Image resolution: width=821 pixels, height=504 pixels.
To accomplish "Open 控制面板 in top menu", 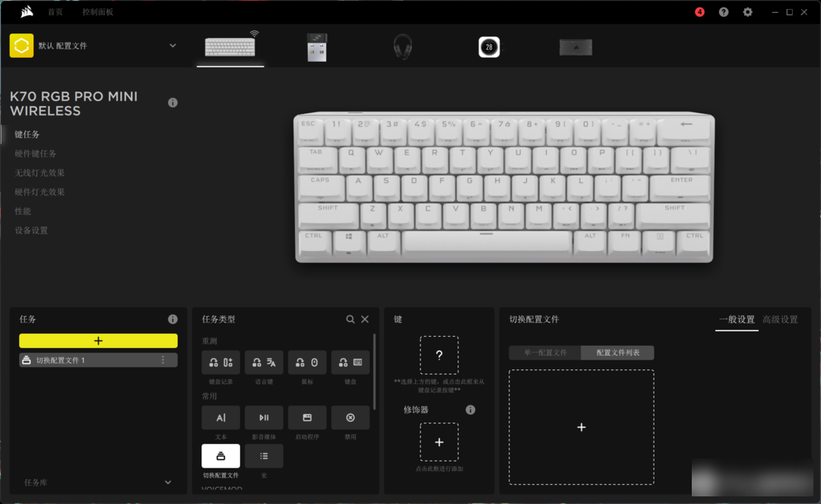I will [x=97, y=12].
